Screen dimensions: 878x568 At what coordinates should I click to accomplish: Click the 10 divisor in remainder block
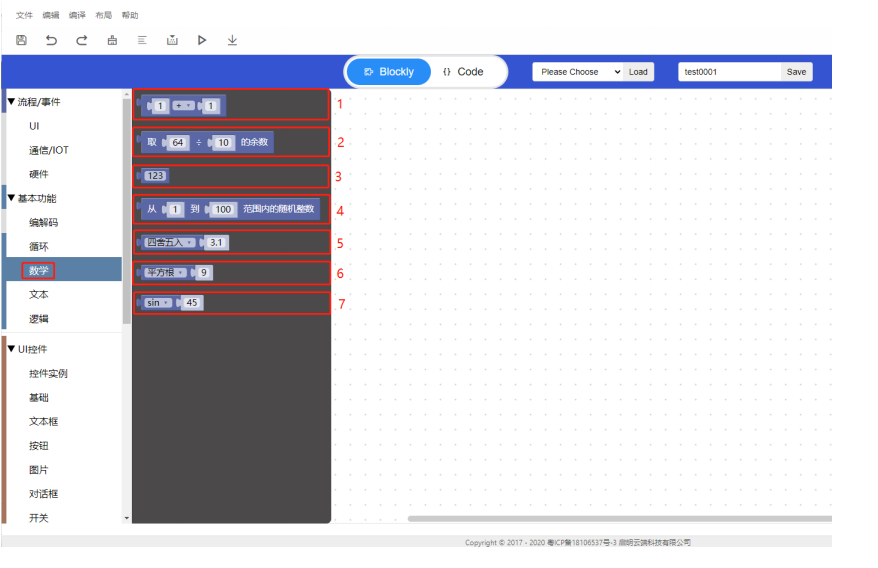(223, 142)
